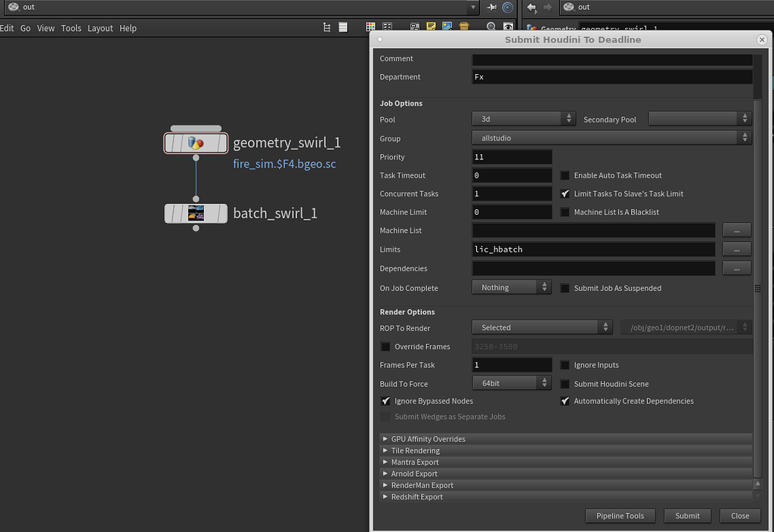Click the dialog's vertical scrollbar
This screenshot has width=774, height=532.
point(757,287)
